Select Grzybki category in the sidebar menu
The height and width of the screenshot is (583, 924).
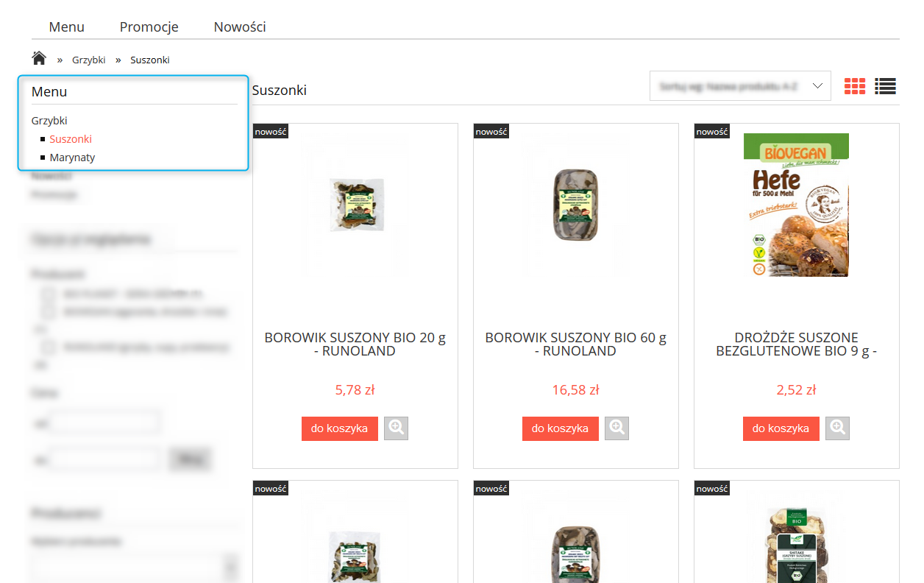(x=49, y=121)
